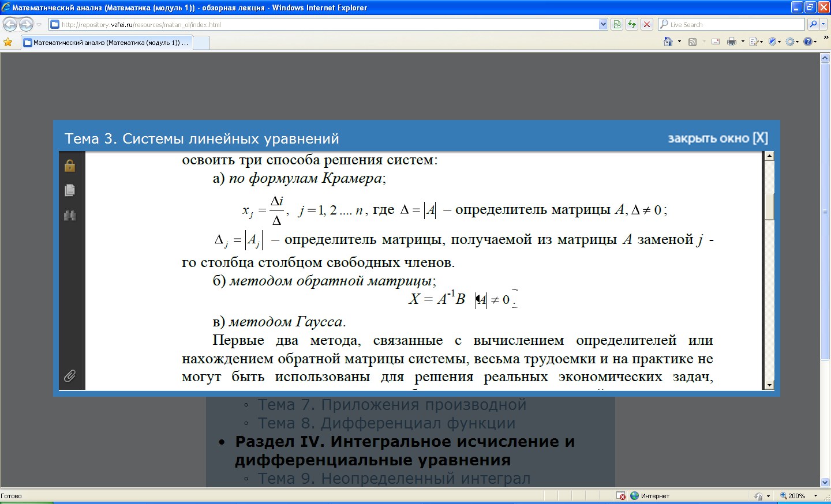831x504 pixels.
Task: Click the Read Mail envelope icon
Action: pos(716,42)
